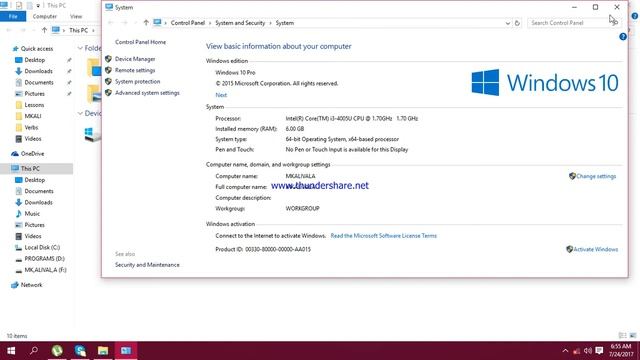Click the active System taskbar button
Image resolution: width=640 pixels, height=360 pixels.
pos(126,351)
